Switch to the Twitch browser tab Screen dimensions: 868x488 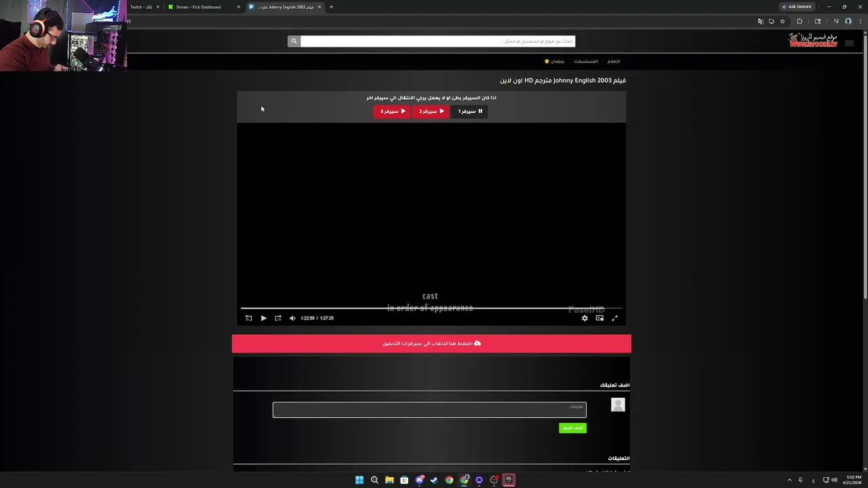coord(141,7)
